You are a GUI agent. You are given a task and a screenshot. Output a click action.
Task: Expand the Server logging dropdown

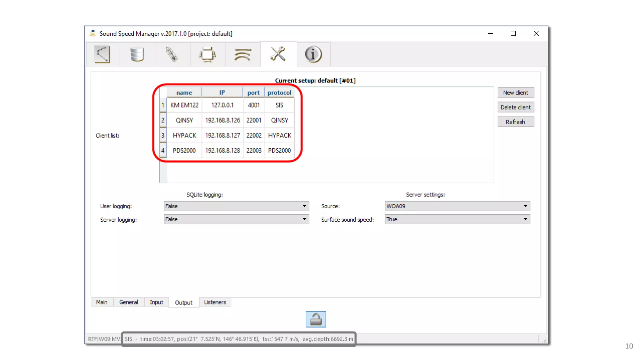[236, 219]
